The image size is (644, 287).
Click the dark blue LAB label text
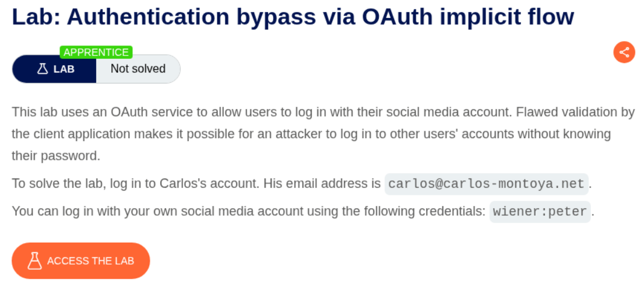click(x=64, y=69)
